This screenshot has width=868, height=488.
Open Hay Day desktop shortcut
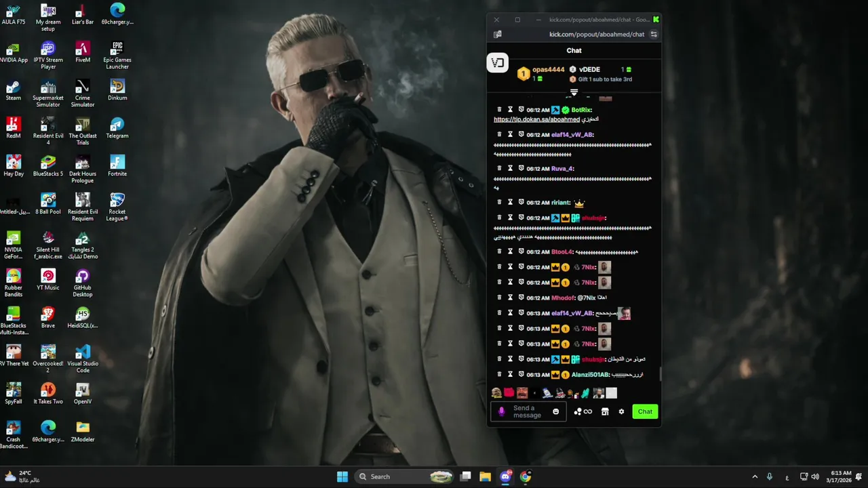[x=14, y=166]
